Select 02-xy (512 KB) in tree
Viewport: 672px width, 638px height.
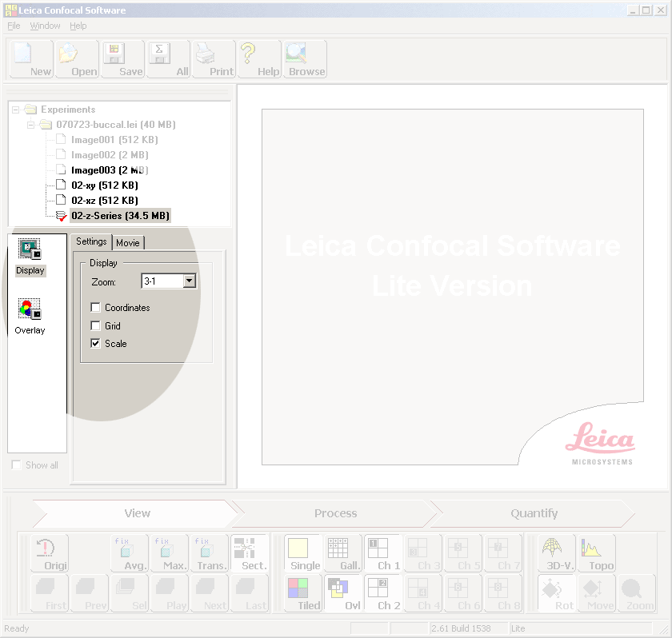105,185
